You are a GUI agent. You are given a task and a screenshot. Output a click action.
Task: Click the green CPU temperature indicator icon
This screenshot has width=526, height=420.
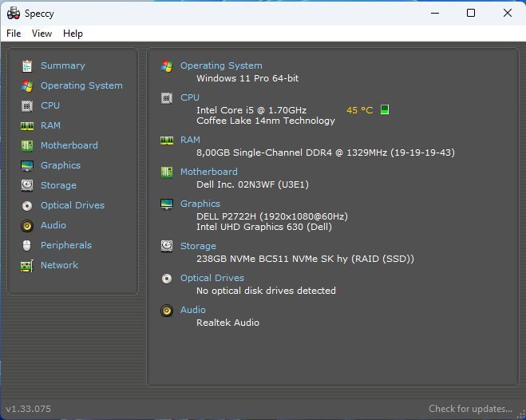pos(385,109)
